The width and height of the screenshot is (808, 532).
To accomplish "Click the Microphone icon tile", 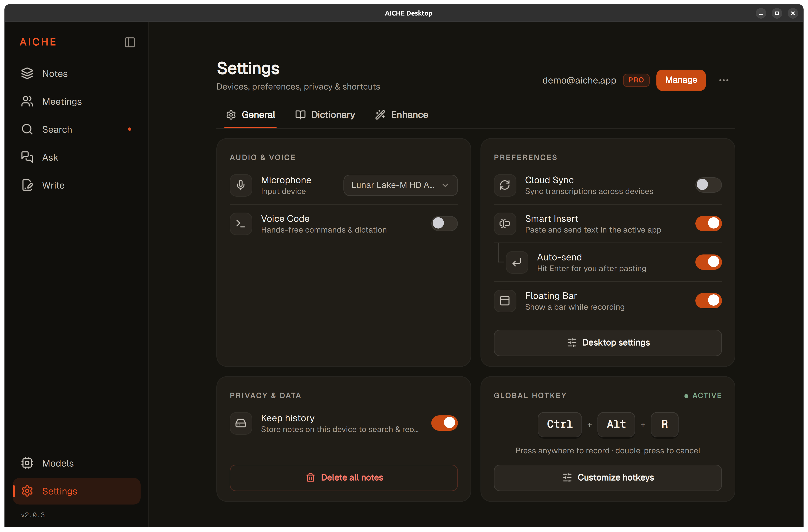I will click(x=241, y=185).
